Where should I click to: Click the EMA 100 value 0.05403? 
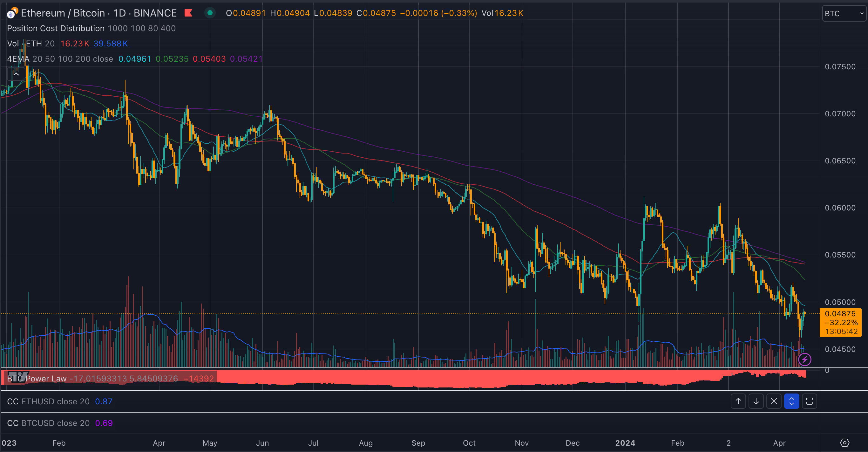209,59
